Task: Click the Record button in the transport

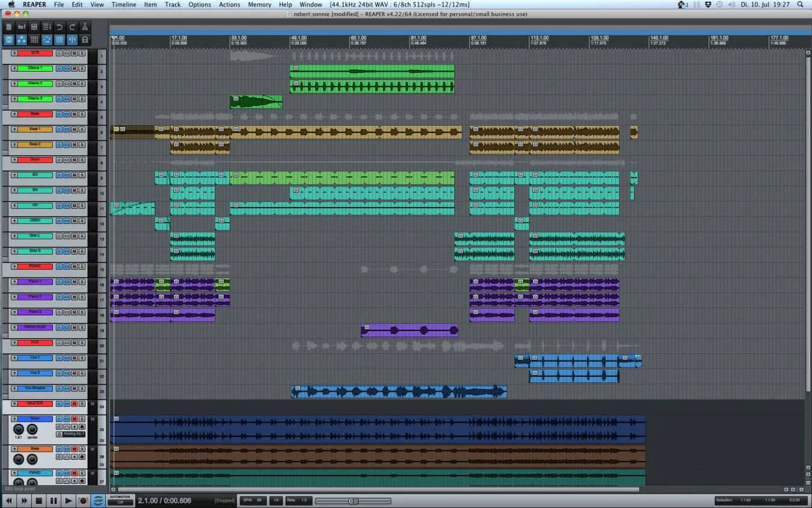Action: (83, 501)
